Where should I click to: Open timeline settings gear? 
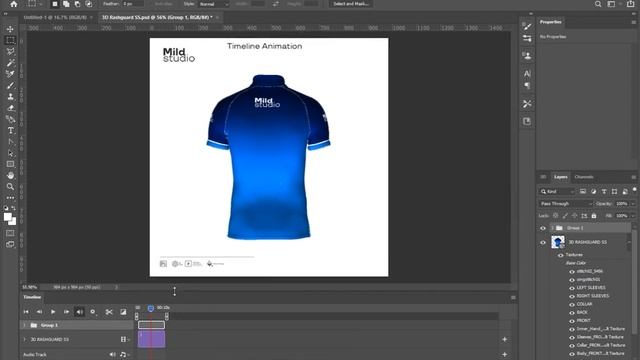pyautogui.click(x=93, y=312)
